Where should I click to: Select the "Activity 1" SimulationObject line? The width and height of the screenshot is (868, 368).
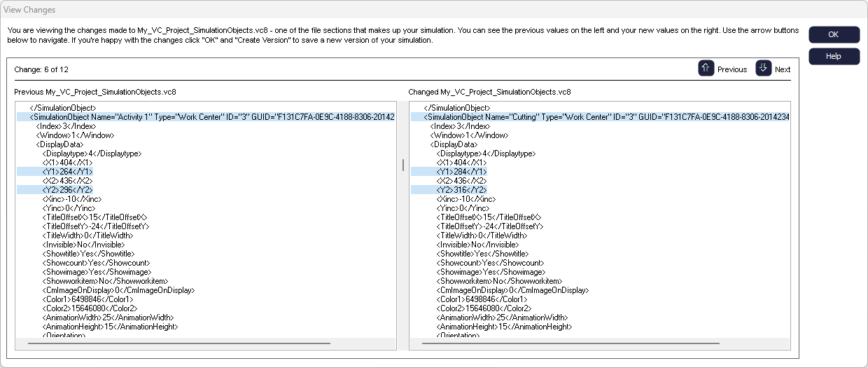tap(206, 117)
